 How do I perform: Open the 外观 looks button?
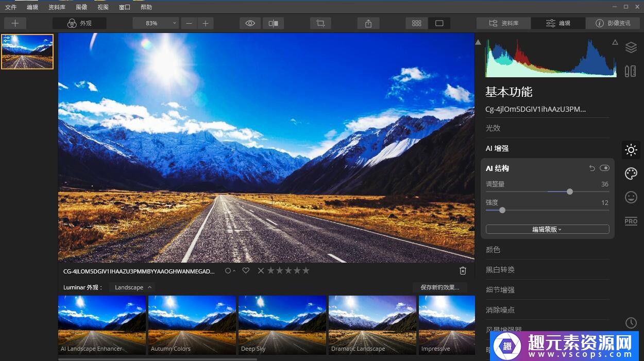pos(79,23)
